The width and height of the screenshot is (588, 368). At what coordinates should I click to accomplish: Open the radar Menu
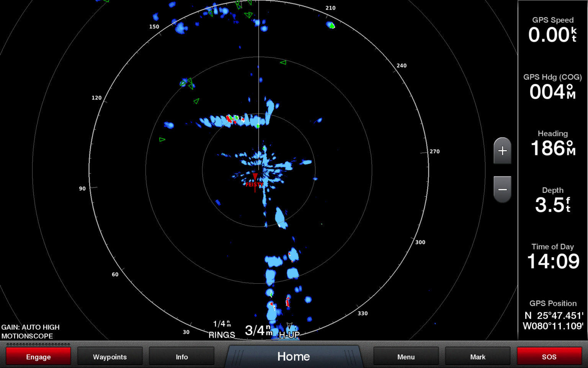point(406,357)
